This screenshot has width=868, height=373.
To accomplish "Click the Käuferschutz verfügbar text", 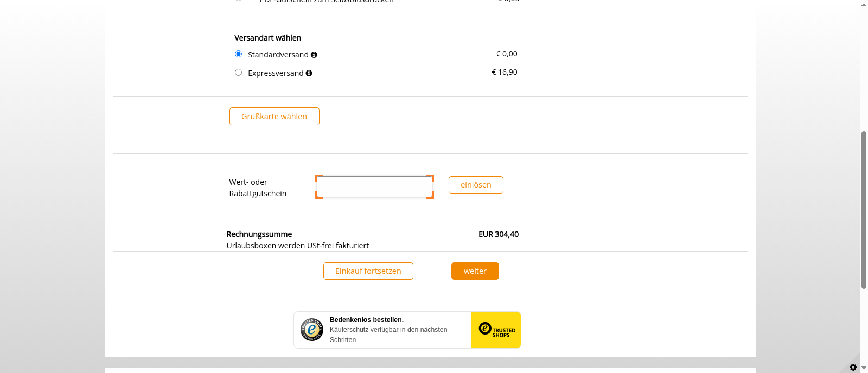I will click(x=388, y=330).
